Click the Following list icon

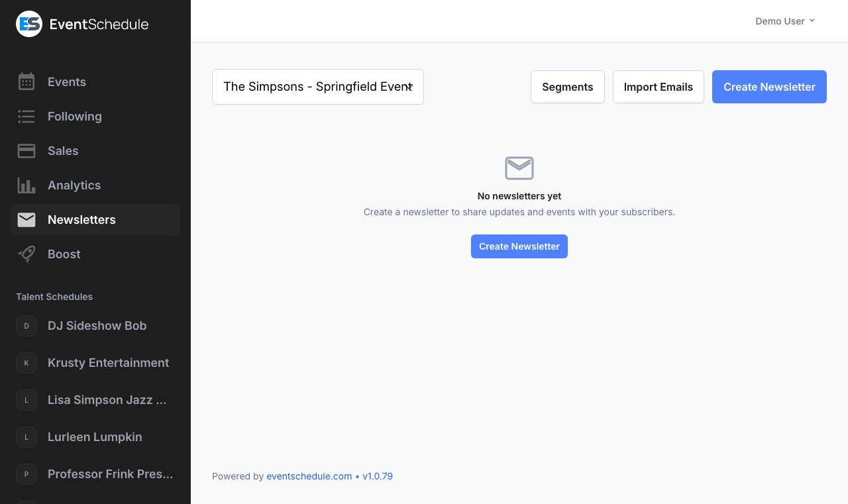[26, 117]
